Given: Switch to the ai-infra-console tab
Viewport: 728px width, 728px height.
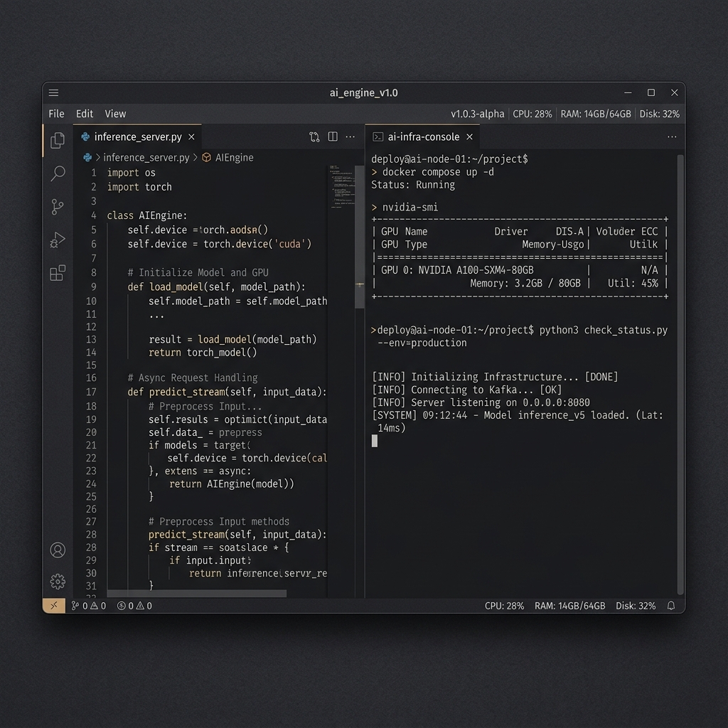Looking at the screenshot, I should coord(423,137).
